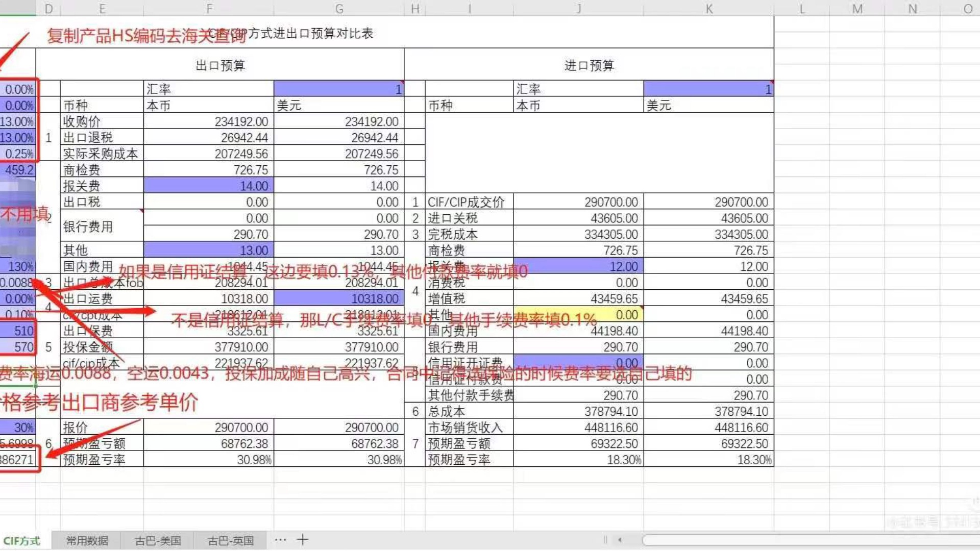Select 总成本 本币 value 378794.10 in column J
This screenshot has width=980, height=551.
pyautogui.click(x=578, y=411)
